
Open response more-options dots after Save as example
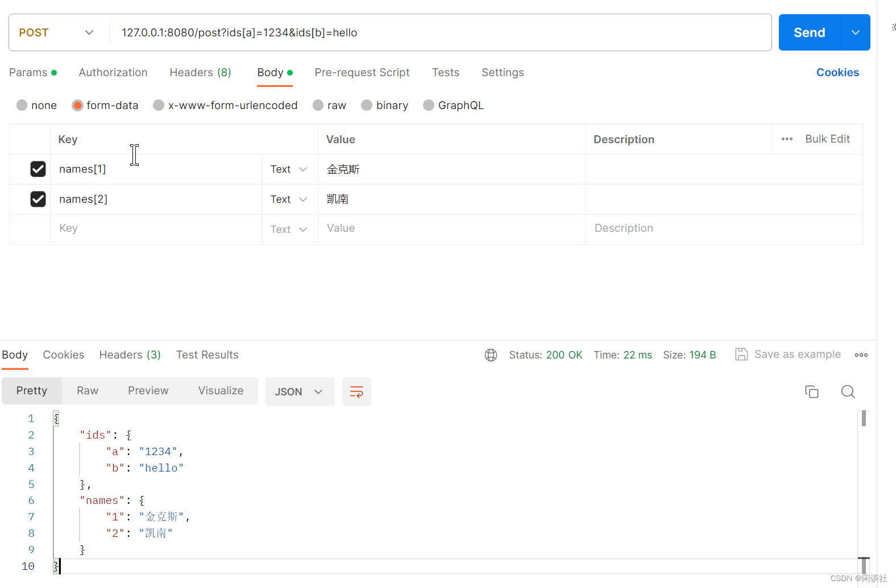(861, 355)
